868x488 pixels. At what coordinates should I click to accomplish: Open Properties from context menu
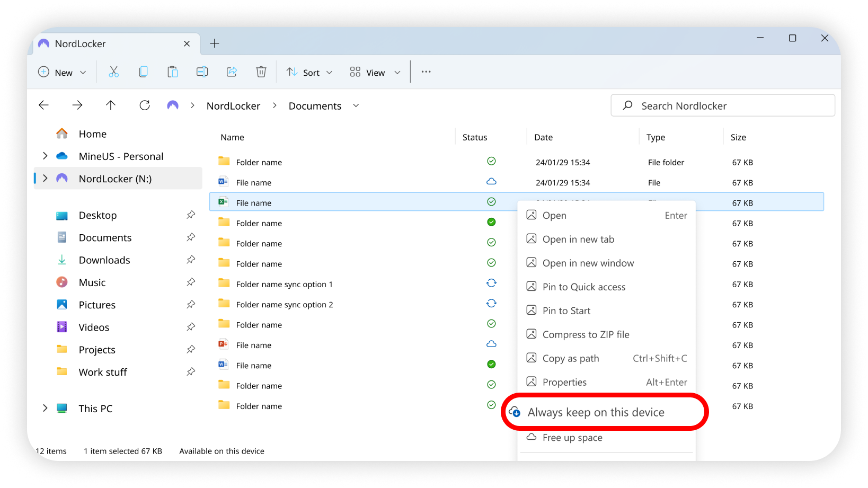click(x=606, y=382)
